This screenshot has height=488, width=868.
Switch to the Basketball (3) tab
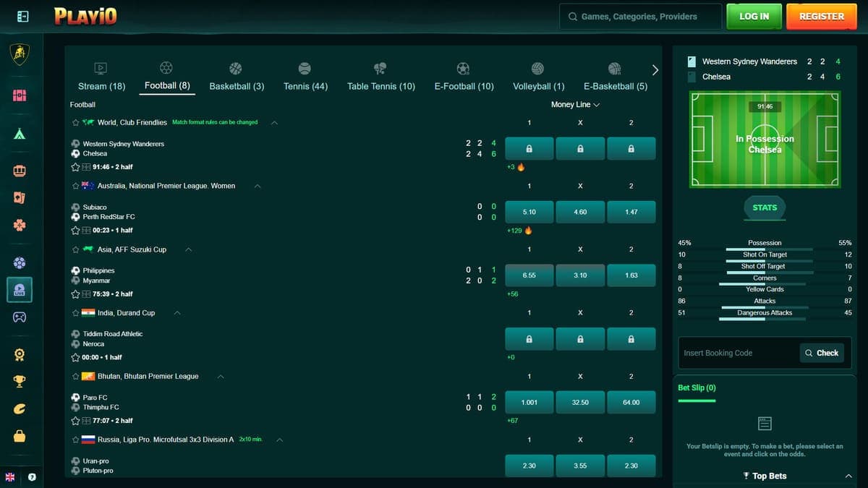(x=237, y=78)
